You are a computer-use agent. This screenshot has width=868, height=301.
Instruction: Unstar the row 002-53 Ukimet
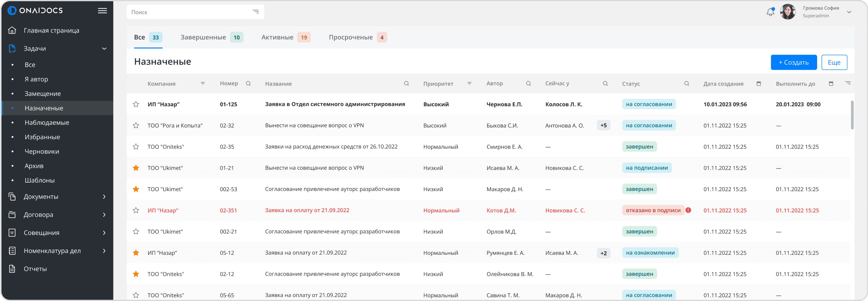point(136,189)
